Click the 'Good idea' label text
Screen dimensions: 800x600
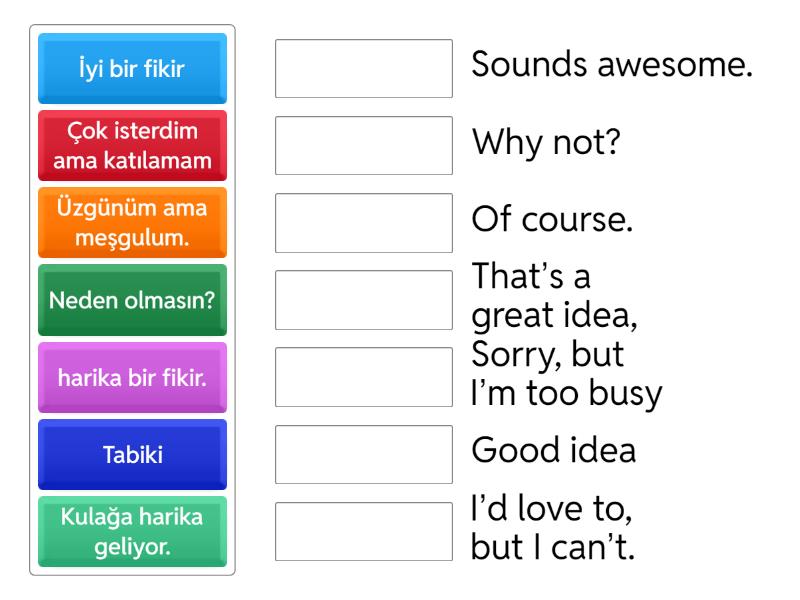click(553, 452)
